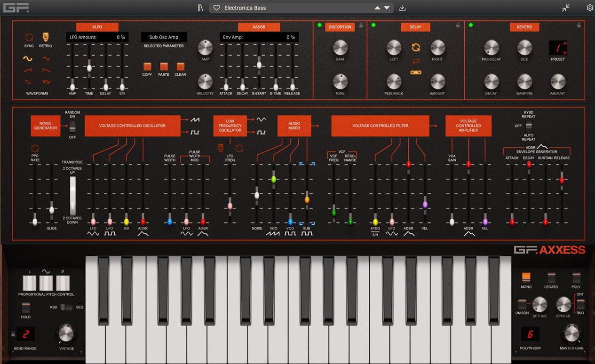Open settings via the gear icon
This screenshot has height=364, width=595.
[590, 8]
